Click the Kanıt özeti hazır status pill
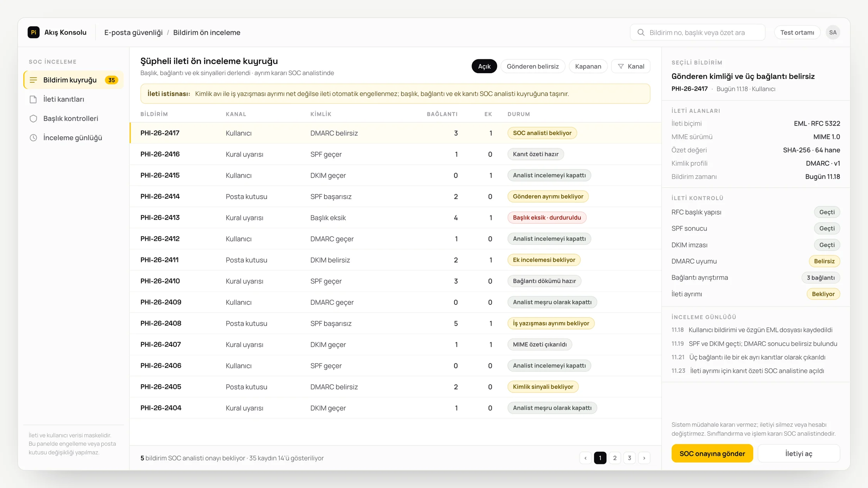Screen dimensions: 868x488 point(536,154)
